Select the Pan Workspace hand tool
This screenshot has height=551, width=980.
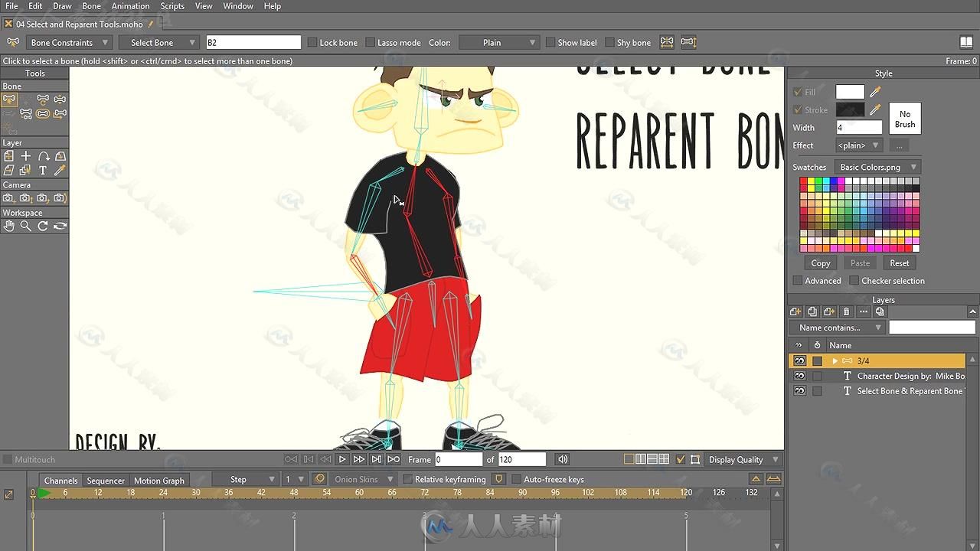click(x=9, y=226)
